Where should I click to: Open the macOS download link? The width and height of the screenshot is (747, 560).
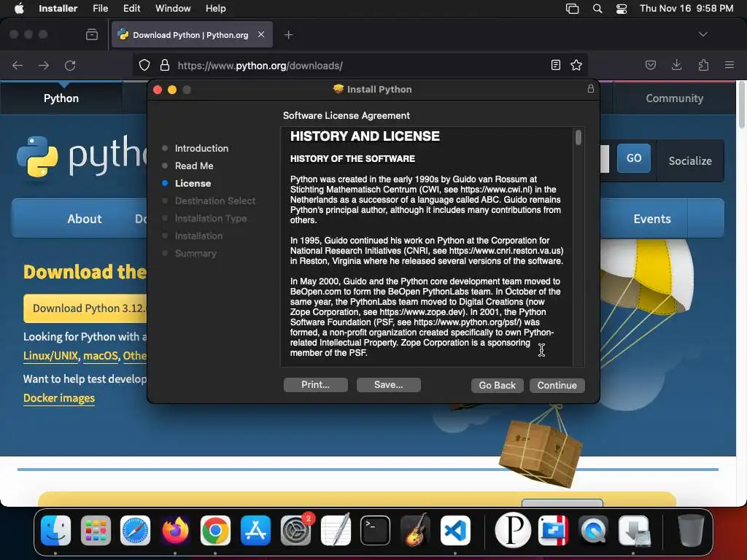[x=101, y=356]
